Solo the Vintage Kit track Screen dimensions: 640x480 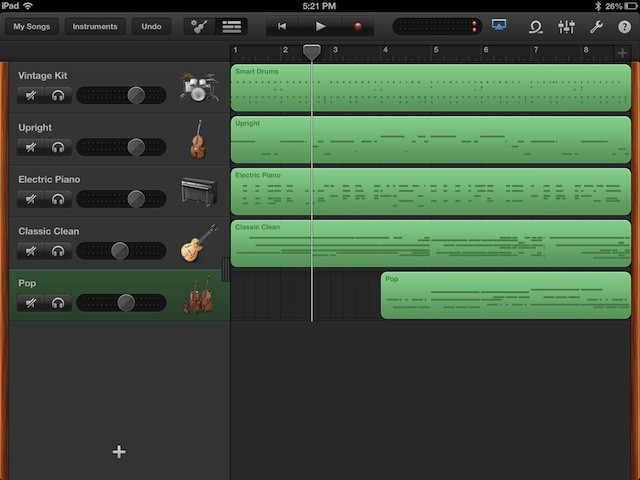coord(58,96)
